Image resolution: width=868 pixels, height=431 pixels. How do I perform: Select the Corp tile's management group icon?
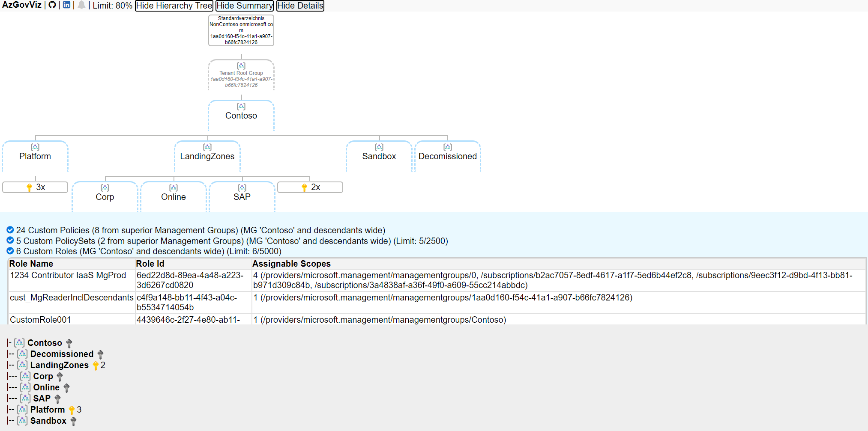click(105, 188)
